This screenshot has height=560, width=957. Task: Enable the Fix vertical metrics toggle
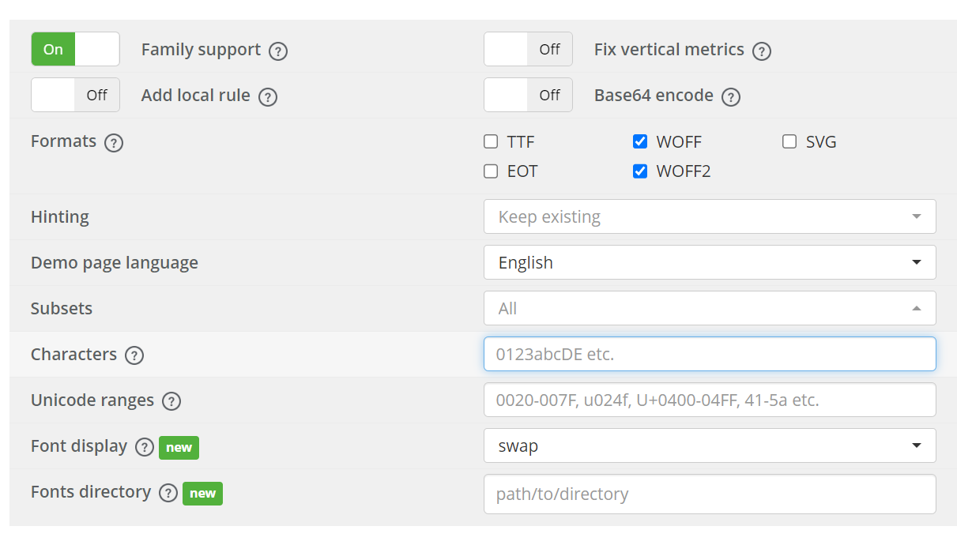(528, 49)
